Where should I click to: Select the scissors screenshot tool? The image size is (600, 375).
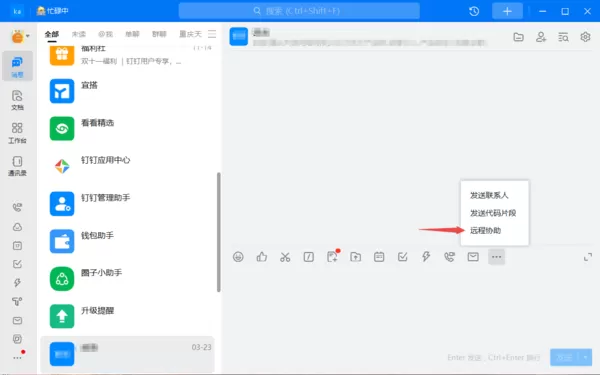pyautogui.click(x=285, y=257)
